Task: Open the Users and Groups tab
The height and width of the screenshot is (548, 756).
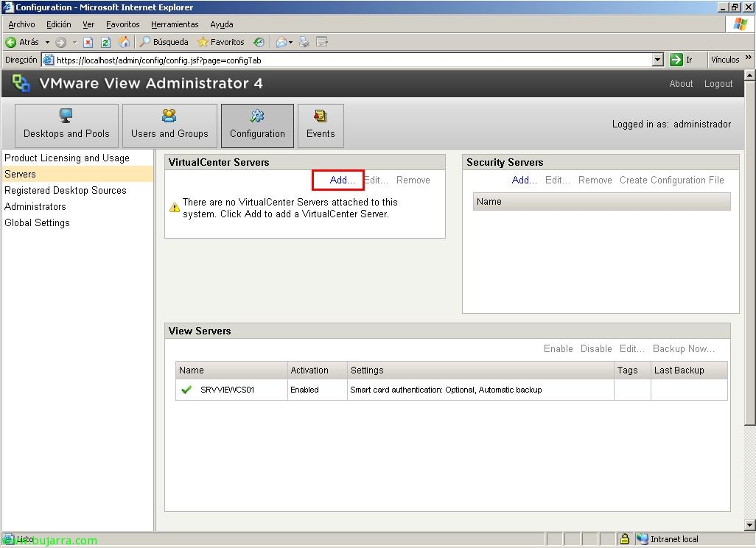Action: point(169,126)
